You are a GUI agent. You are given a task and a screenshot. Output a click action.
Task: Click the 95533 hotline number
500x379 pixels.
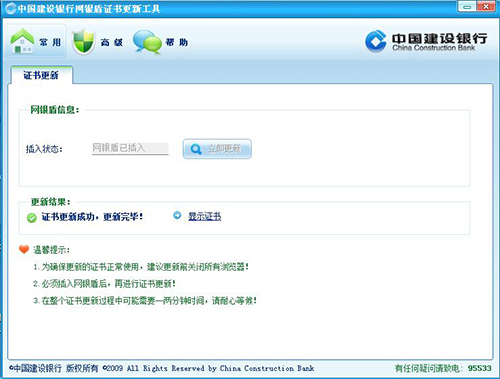[x=480, y=368]
